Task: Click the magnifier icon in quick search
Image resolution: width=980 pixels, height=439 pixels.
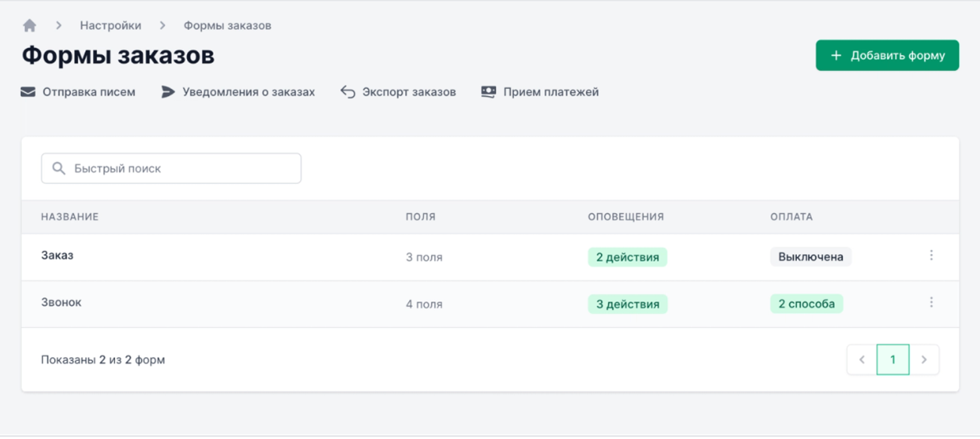Action: (x=59, y=168)
